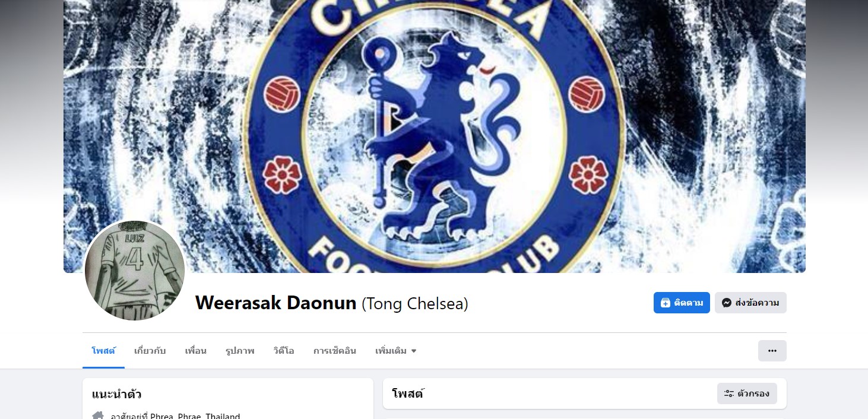868x419 pixels.
Task: Click the filter sliders icon beside ตัวกรอง
Action: pos(729,393)
